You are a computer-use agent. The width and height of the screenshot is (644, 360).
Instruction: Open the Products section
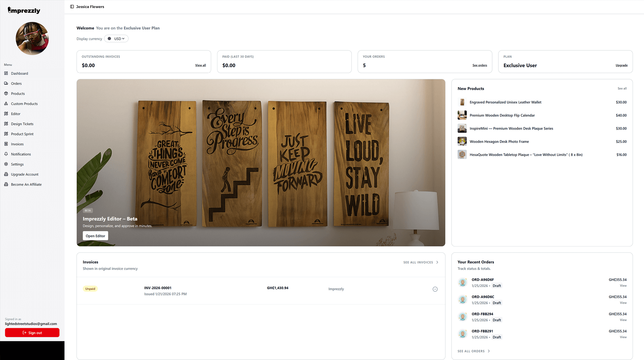point(6,93)
